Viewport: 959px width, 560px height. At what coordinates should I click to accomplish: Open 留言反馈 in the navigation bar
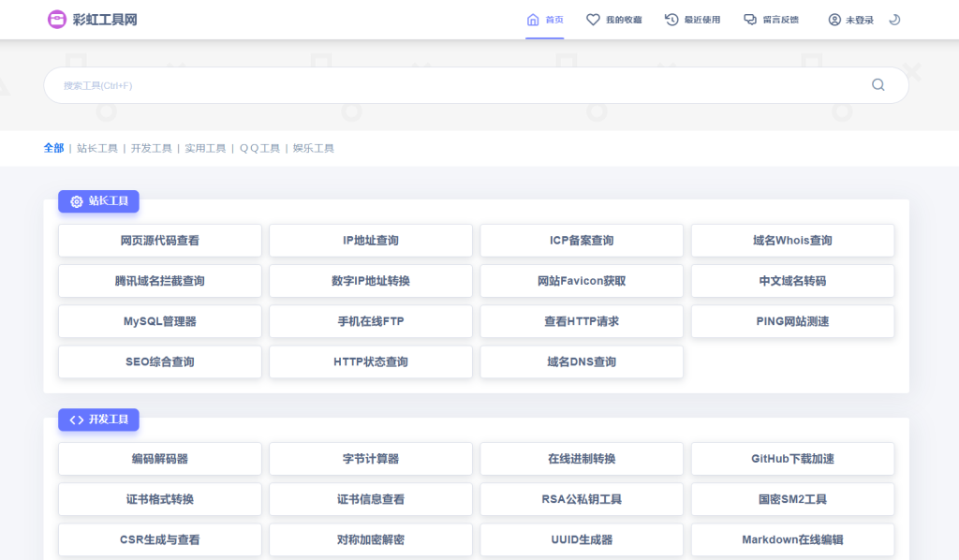click(780, 20)
